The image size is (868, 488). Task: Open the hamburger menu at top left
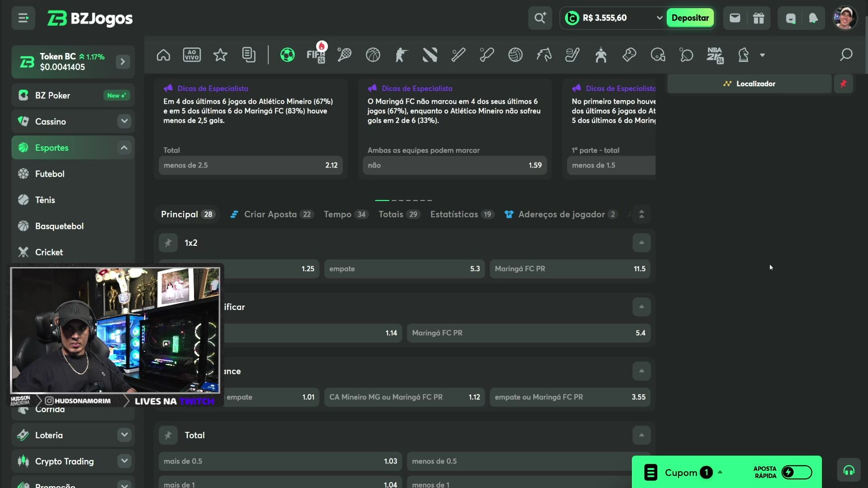(23, 18)
